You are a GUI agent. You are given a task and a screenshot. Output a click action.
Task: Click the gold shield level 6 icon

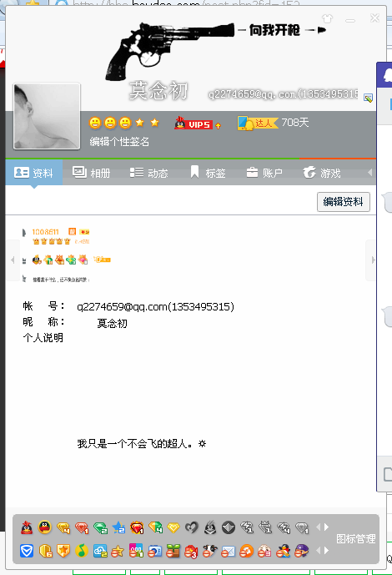pyautogui.click(x=45, y=551)
